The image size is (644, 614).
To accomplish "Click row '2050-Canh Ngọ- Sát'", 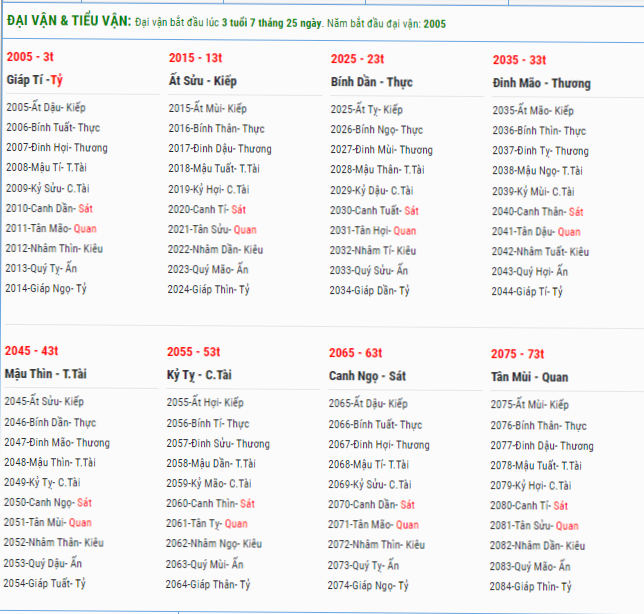I will coord(48,502).
